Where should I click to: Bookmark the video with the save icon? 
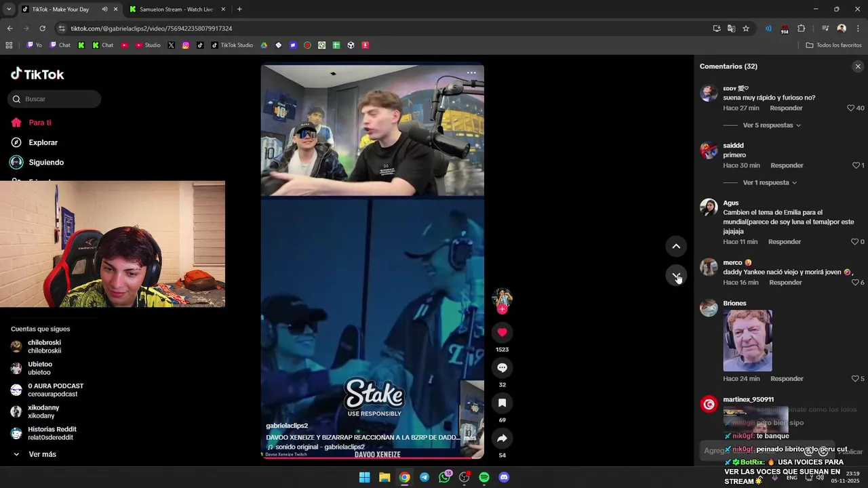click(x=502, y=403)
